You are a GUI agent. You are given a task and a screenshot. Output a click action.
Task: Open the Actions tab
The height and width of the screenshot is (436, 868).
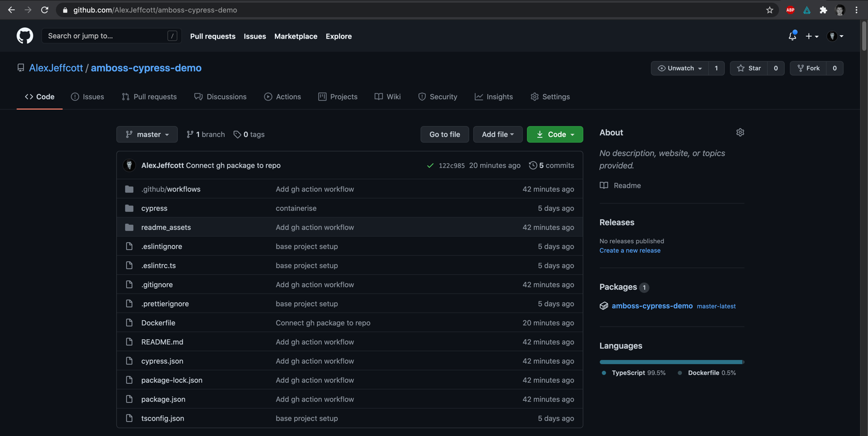tap(283, 97)
